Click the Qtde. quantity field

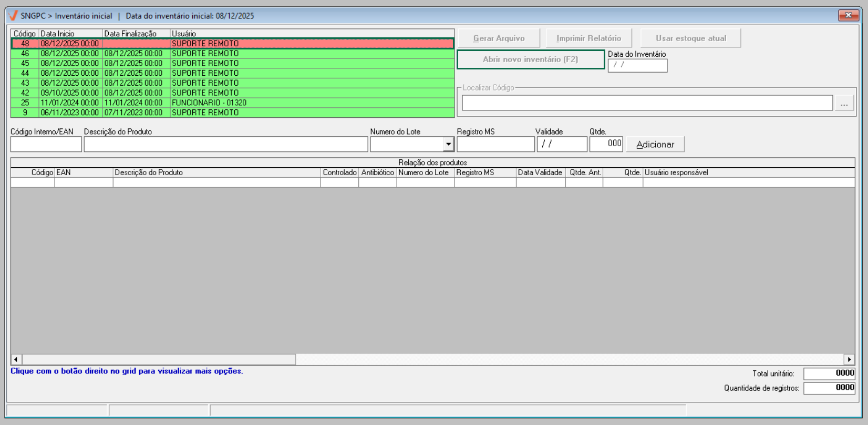[606, 144]
